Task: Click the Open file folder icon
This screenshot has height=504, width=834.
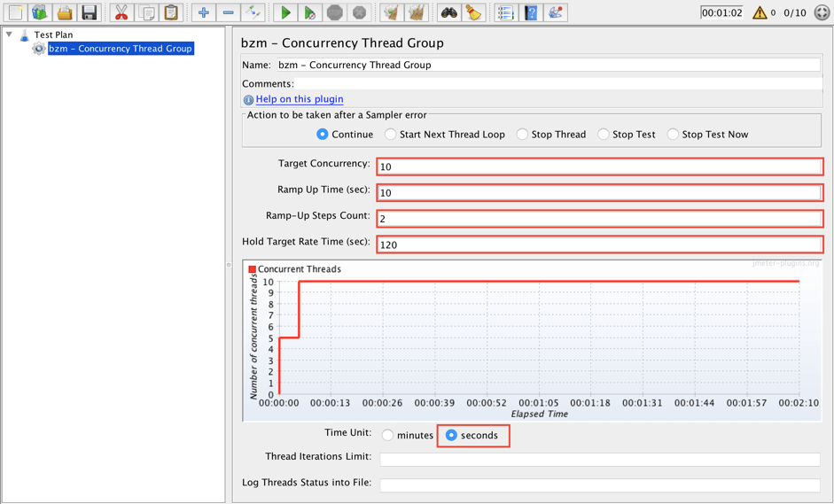Action: [x=65, y=12]
